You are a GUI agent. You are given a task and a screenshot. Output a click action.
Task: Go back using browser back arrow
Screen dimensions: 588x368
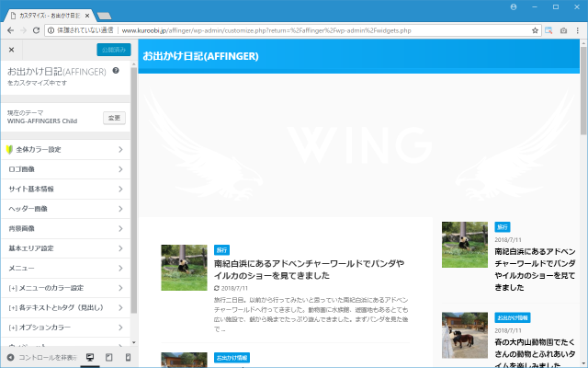(x=10, y=30)
